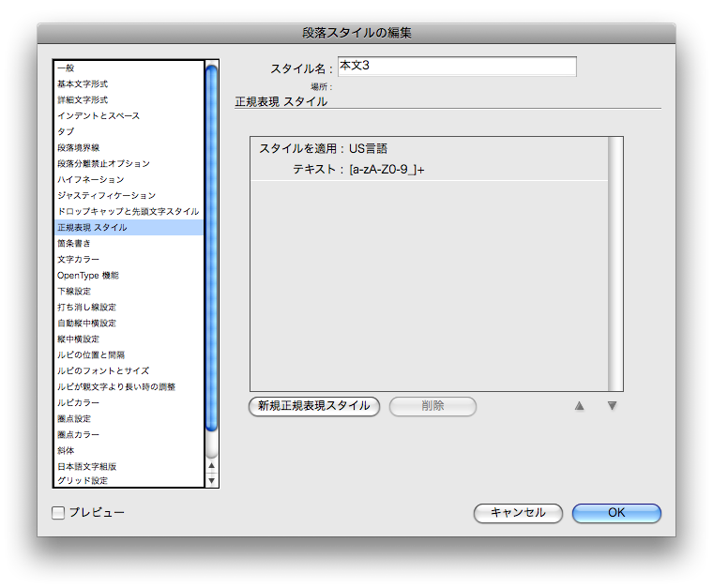Open the スタイルを適用 US言語 row
The image size is (713, 588).
pos(430,148)
